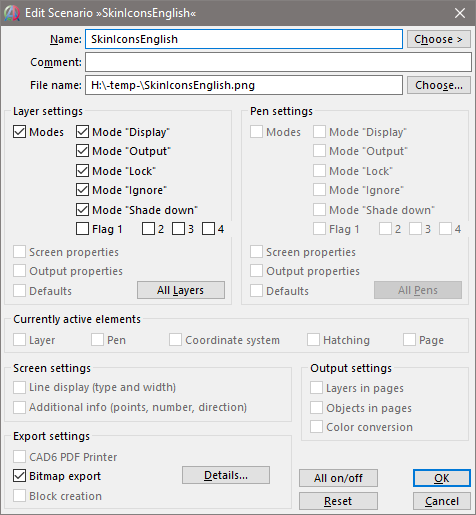
Task: Disable layer Mode "Lock" checkbox
Action: pyautogui.click(x=82, y=171)
